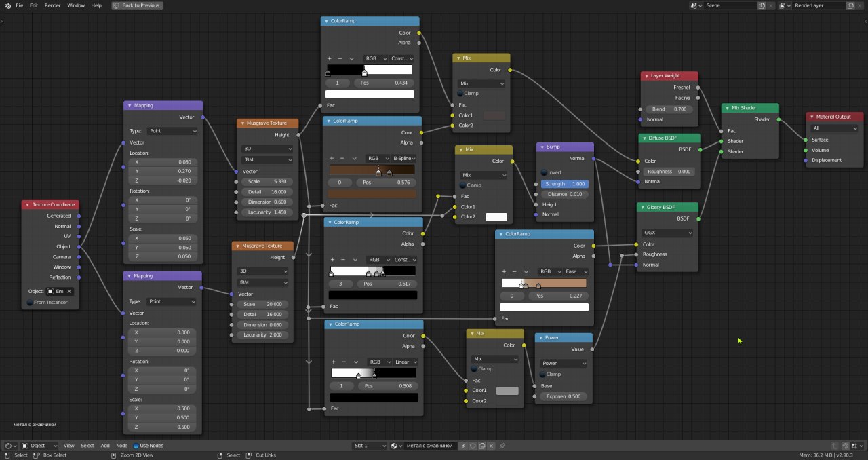The height and width of the screenshot is (460, 868).
Task: Open the Linear interpolation dropdown
Action: tap(406, 362)
